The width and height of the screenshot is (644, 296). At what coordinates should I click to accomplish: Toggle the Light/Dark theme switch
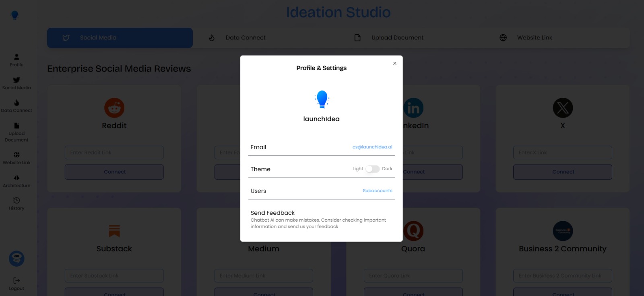tap(372, 169)
